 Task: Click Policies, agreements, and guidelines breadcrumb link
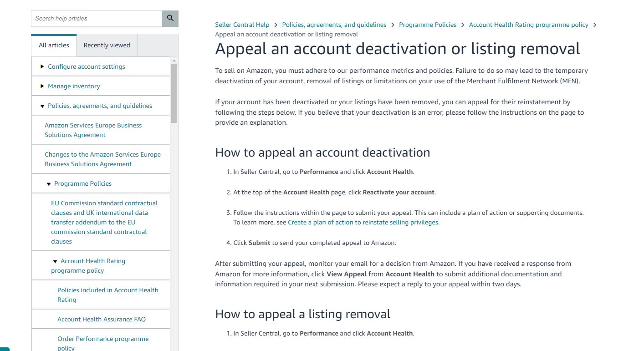click(x=334, y=25)
